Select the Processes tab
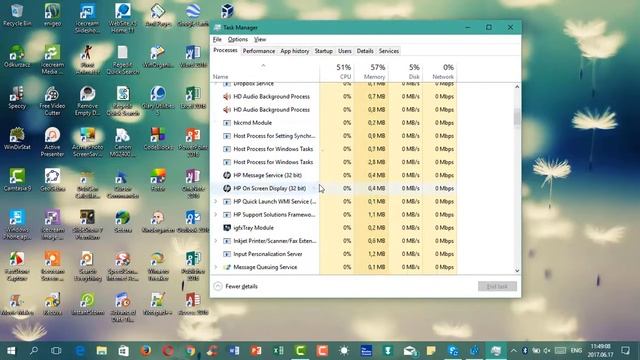The image size is (640, 360). pyautogui.click(x=225, y=50)
